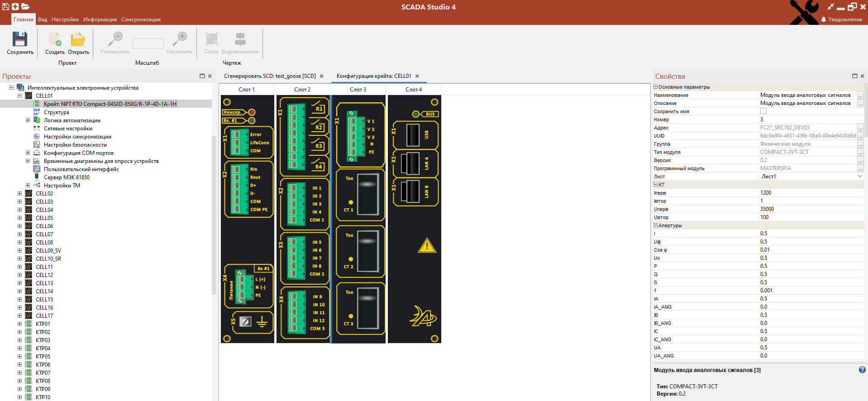Switch to Сгенерировать SCD: test_goose tab
The image size is (868, 401).
point(270,76)
